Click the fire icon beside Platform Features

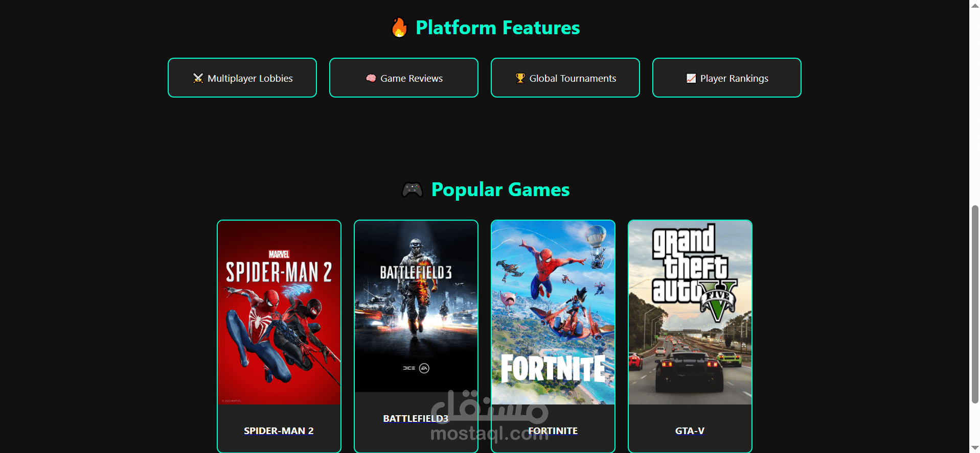tap(399, 28)
